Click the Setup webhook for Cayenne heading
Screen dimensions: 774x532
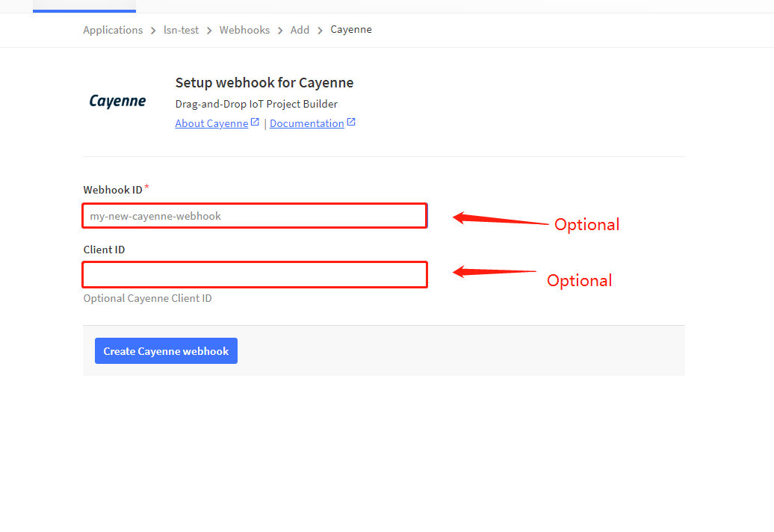coord(264,82)
